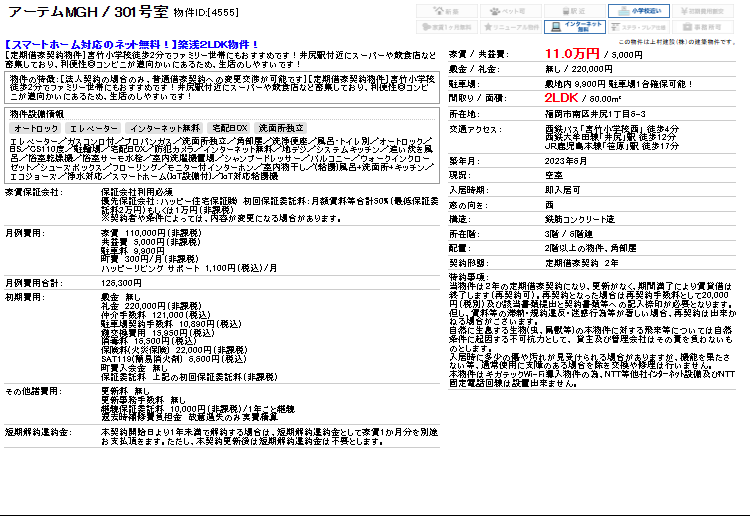The width and height of the screenshot is (750, 520).
Task: Click the リニューアル物件 star badge
Action: pyautogui.click(x=511, y=27)
